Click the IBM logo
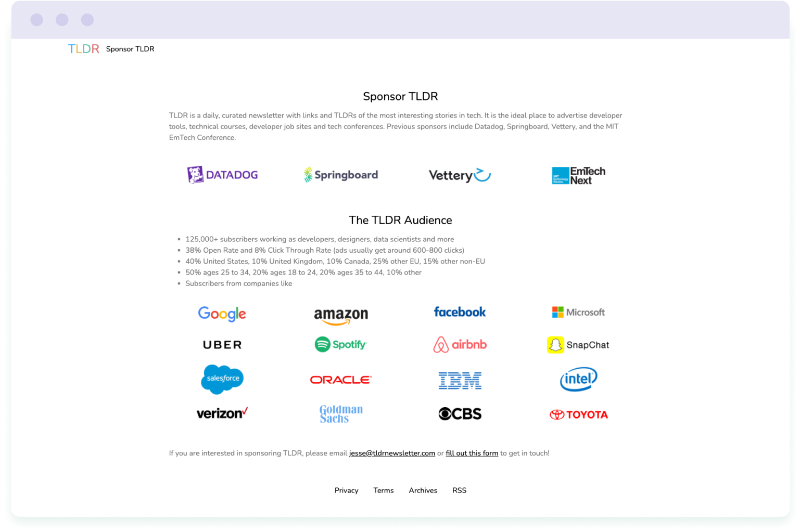Viewport: 800px width, 532px height. coord(460,380)
